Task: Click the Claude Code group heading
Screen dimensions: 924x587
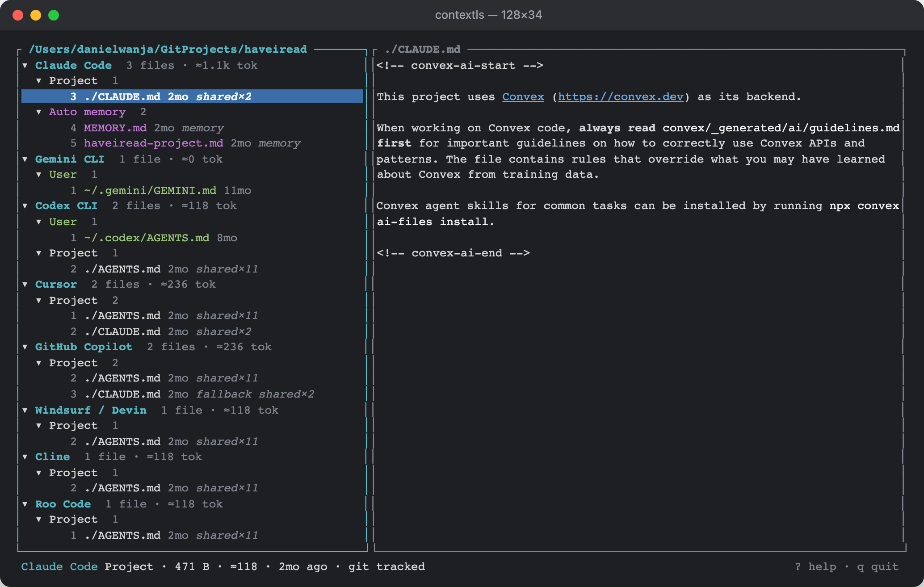Action: click(x=73, y=65)
